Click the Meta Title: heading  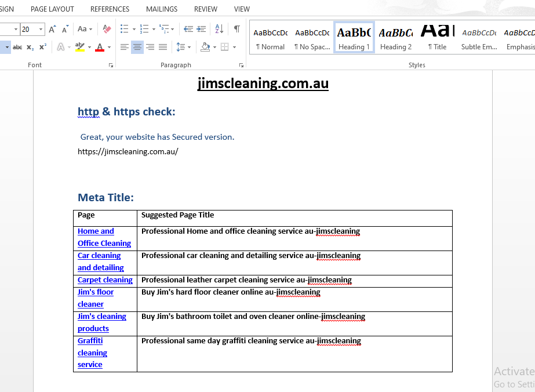pyautogui.click(x=105, y=197)
